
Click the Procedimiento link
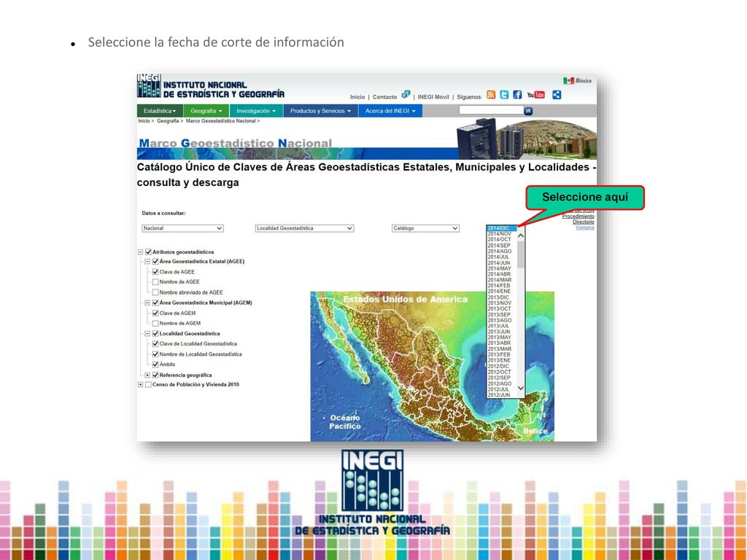click(x=578, y=216)
